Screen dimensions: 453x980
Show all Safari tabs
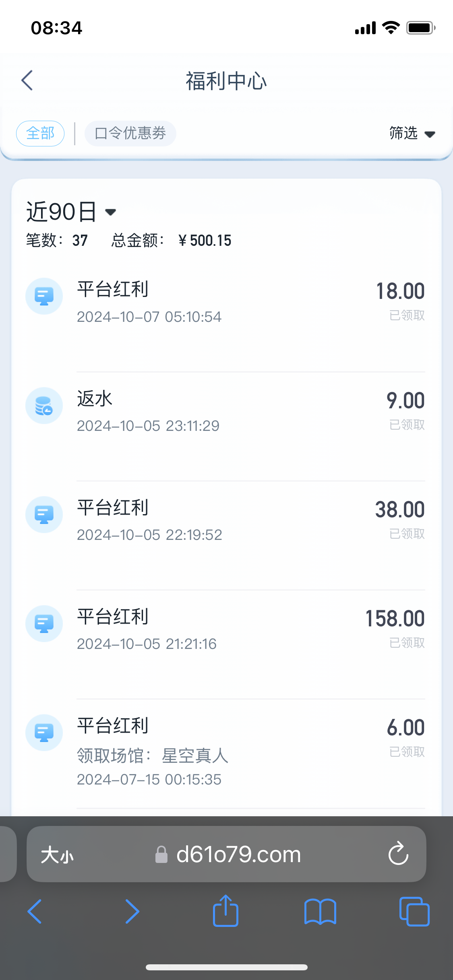coord(414,911)
